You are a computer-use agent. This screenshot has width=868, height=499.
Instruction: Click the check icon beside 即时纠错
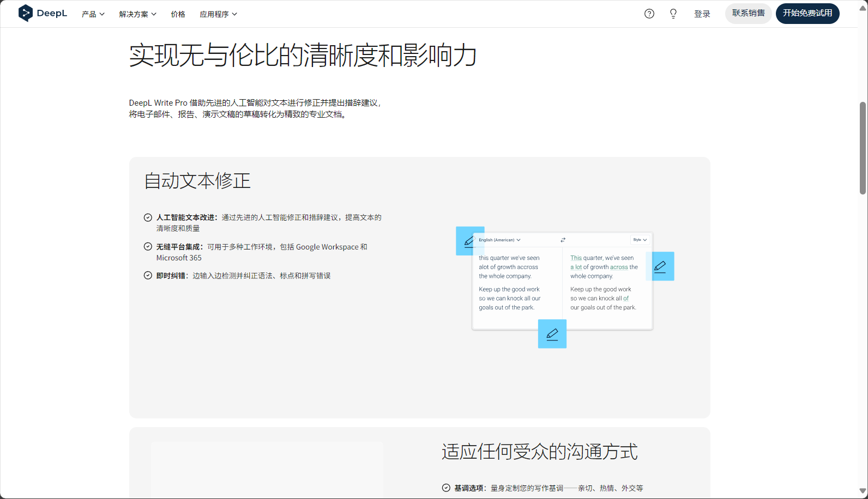point(148,275)
